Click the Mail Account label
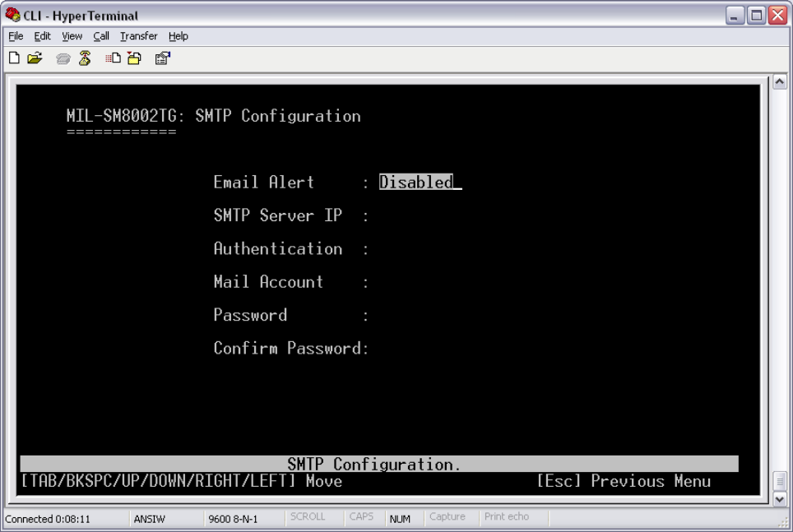 (268, 282)
